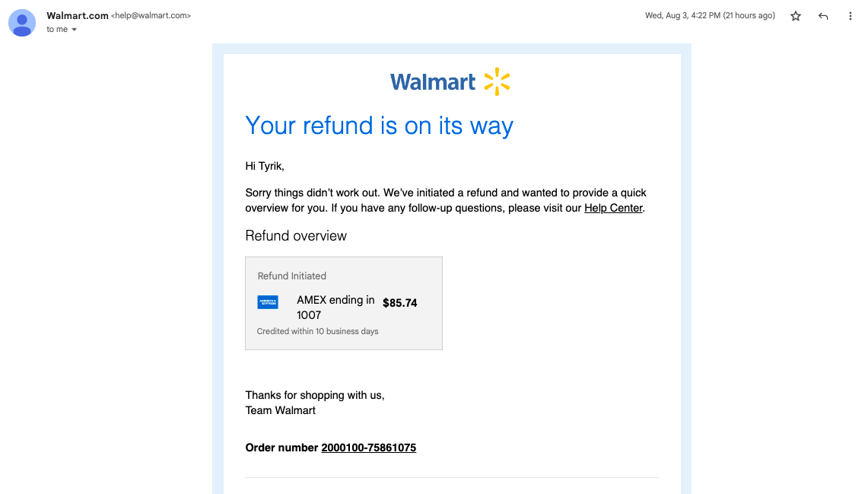Star this Walmart refund email

(x=796, y=16)
